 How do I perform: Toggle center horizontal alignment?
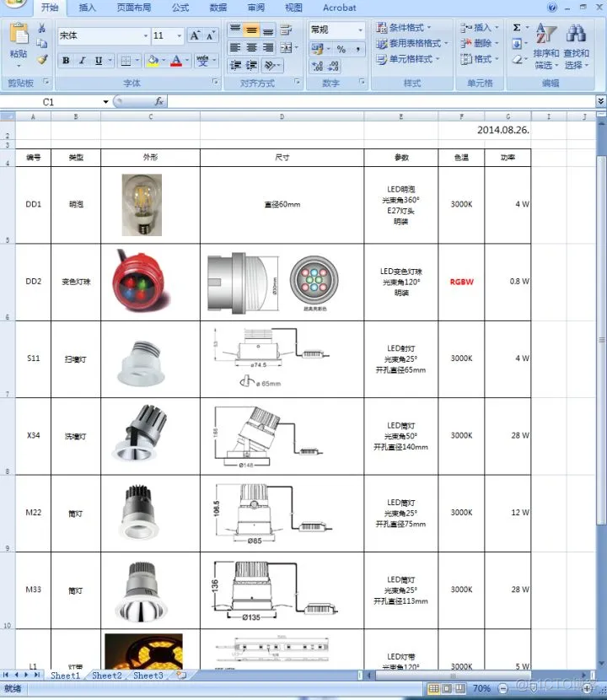(x=252, y=47)
